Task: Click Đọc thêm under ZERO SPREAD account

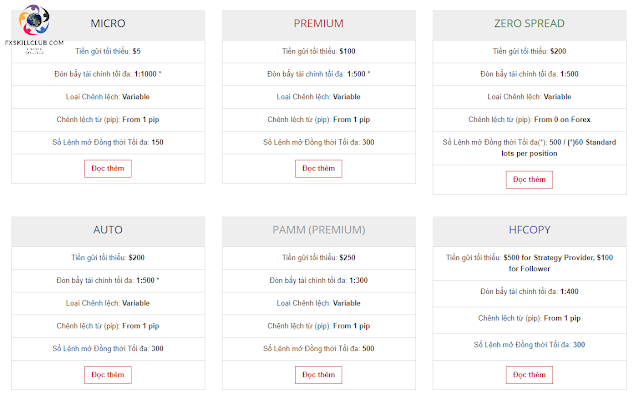Action: 529,180
